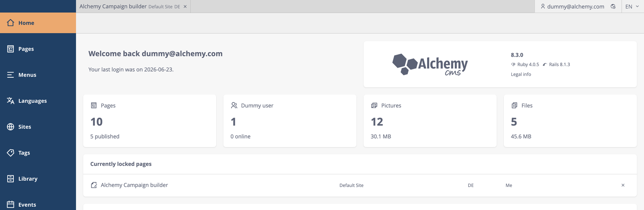Open locked page Alchemy Campaign builder
This screenshot has width=644, height=210.
tap(134, 185)
